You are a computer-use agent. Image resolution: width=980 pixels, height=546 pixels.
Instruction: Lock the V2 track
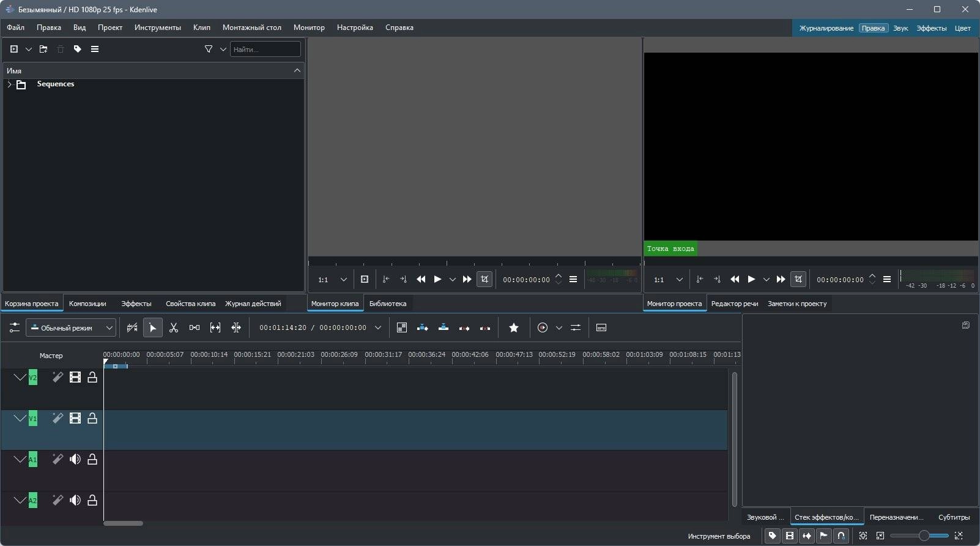[92, 377]
